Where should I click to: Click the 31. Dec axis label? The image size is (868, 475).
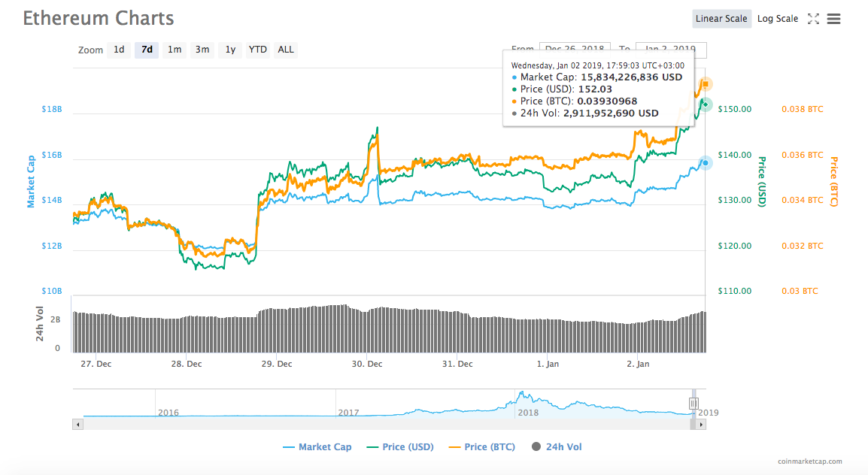click(457, 364)
